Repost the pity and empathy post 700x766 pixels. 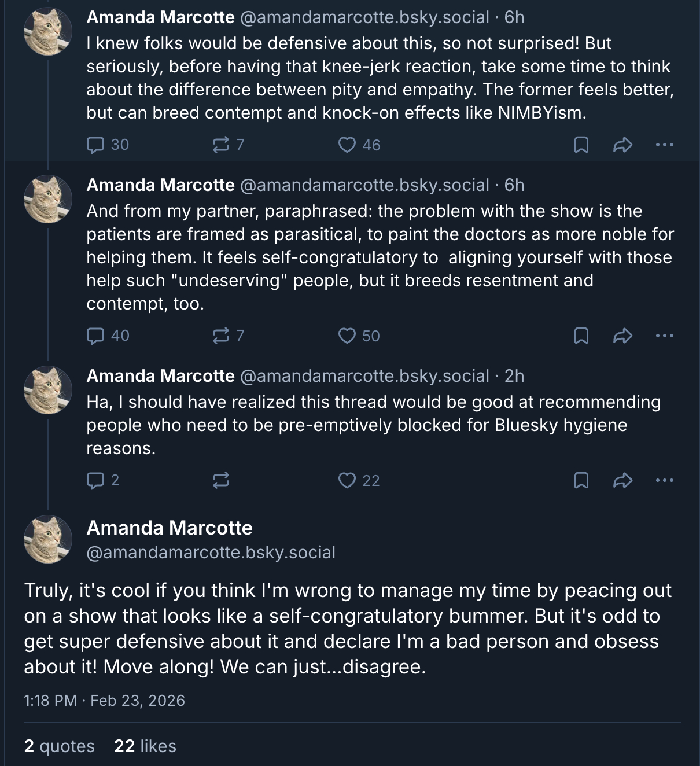click(x=220, y=145)
